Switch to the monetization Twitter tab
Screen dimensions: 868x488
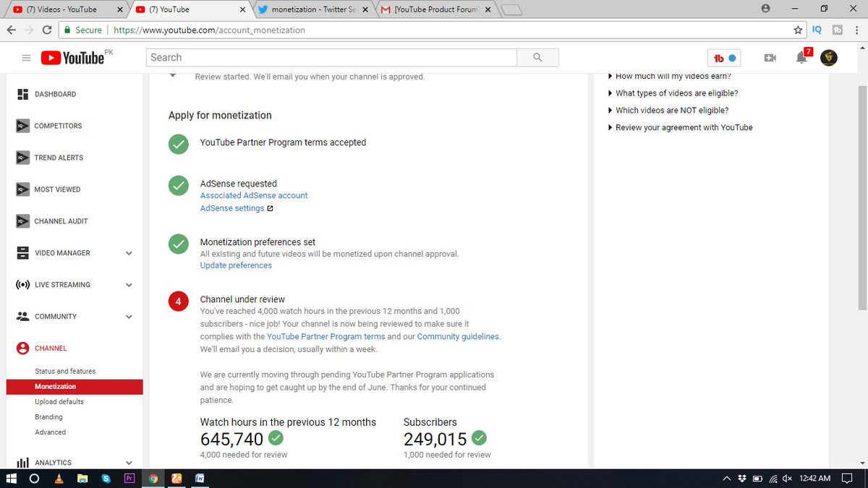tap(312, 9)
